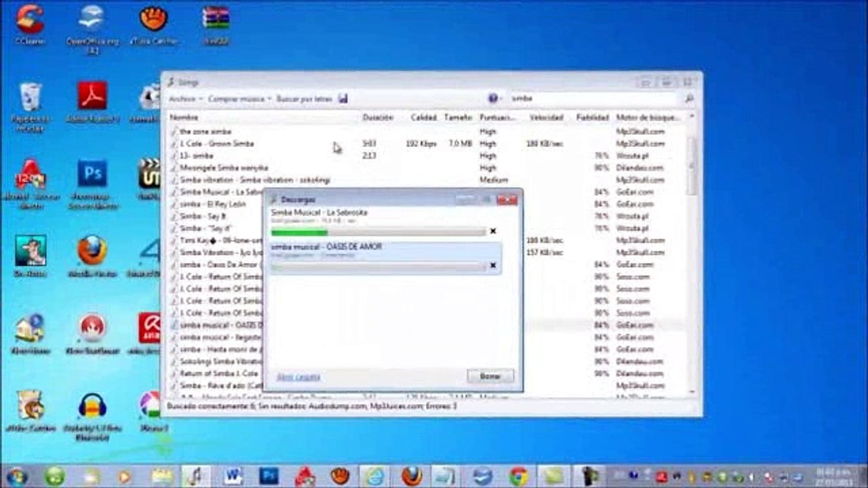The width and height of the screenshot is (868, 488).
Task: Click the Abrir carpeta link
Action: pos(298,377)
